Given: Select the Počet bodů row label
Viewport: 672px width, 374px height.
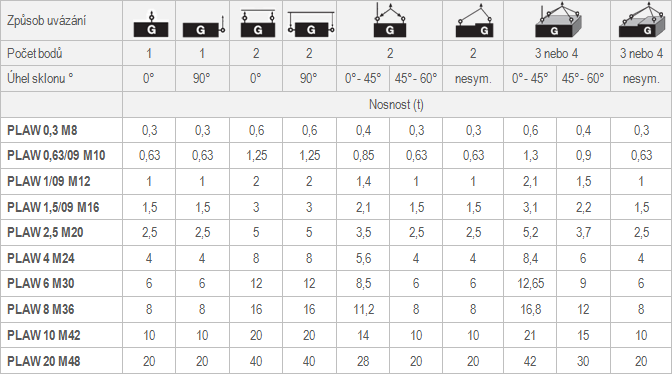Looking at the screenshot, I should (x=35, y=54).
